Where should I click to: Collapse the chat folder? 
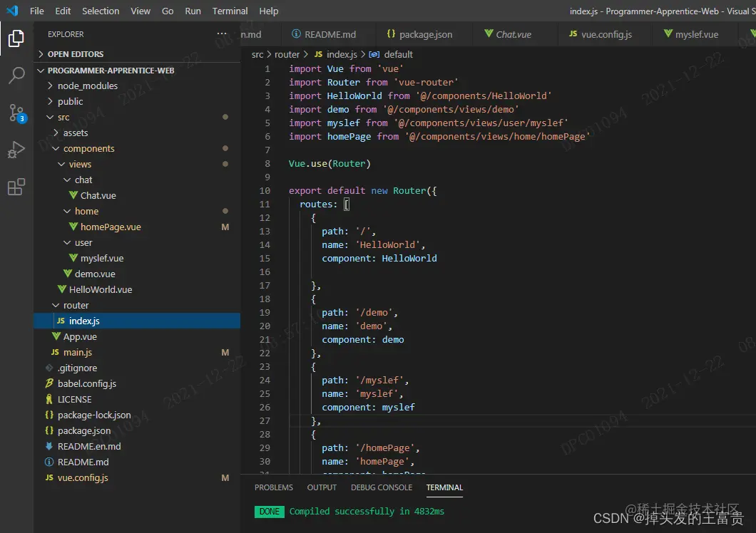pyautogui.click(x=68, y=180)
